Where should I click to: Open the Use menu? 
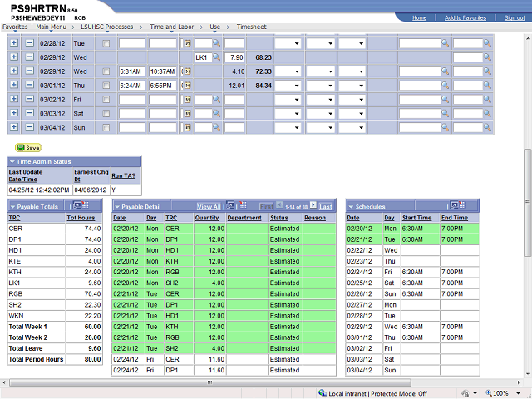214,27
